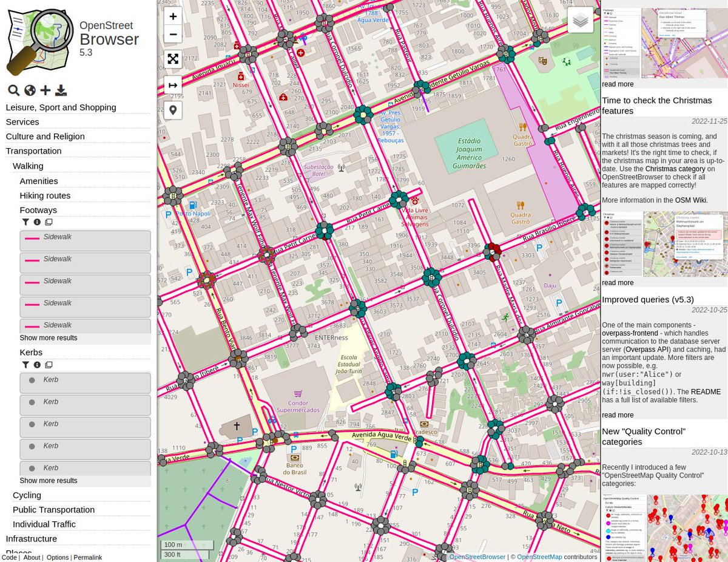Click the copy/window icon under Footways
728x562 pixels.
pos(49,222)
